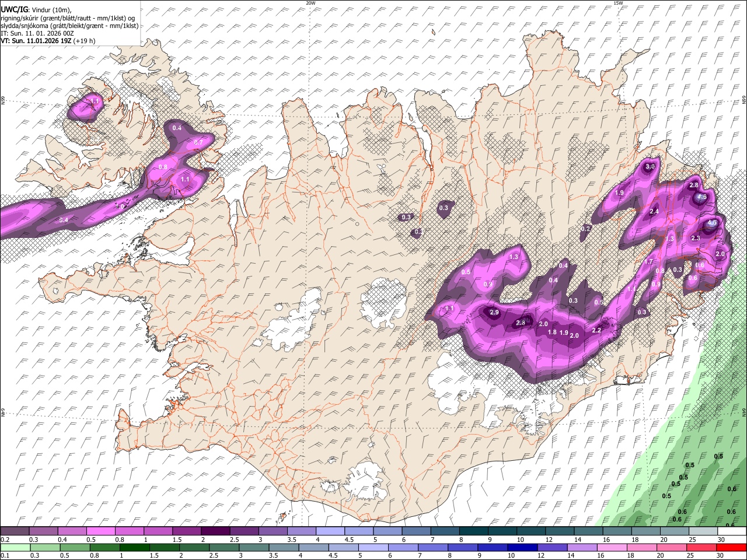This screenshot has width=747, height=560.
Task: Click the '20W' longitude label
Action: [x=310, y=3]
